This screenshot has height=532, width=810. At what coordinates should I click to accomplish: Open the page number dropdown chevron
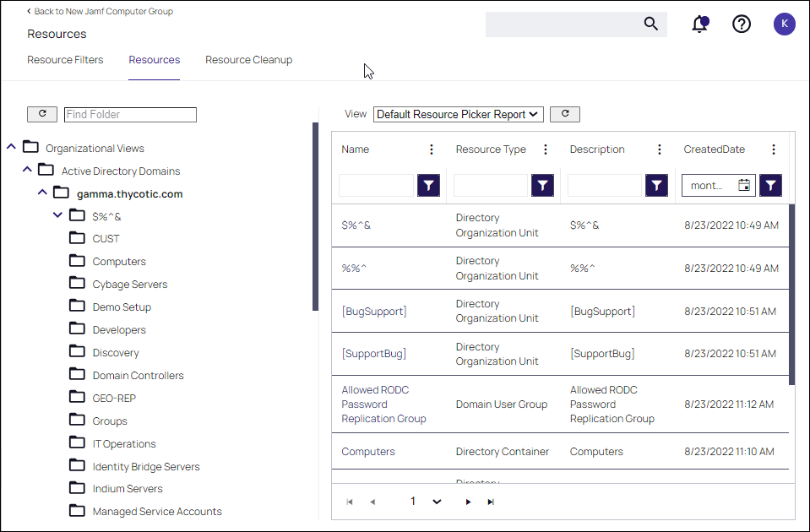point(437,501)
